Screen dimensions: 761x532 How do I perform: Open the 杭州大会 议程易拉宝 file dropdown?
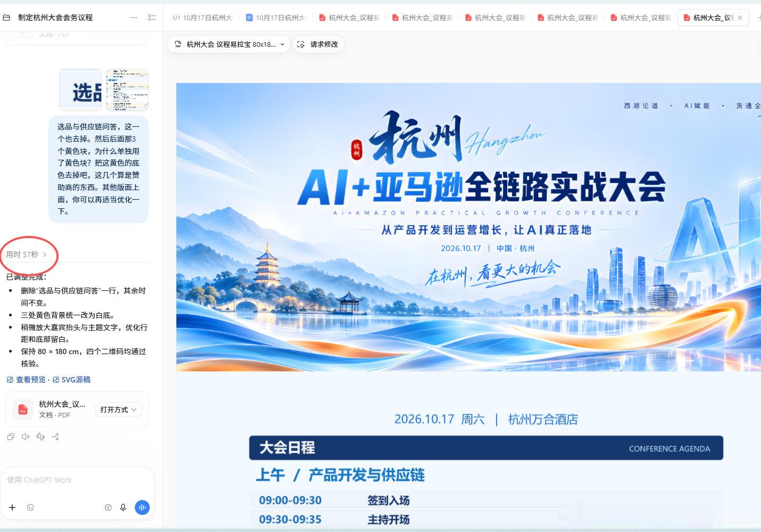point(229,44)
